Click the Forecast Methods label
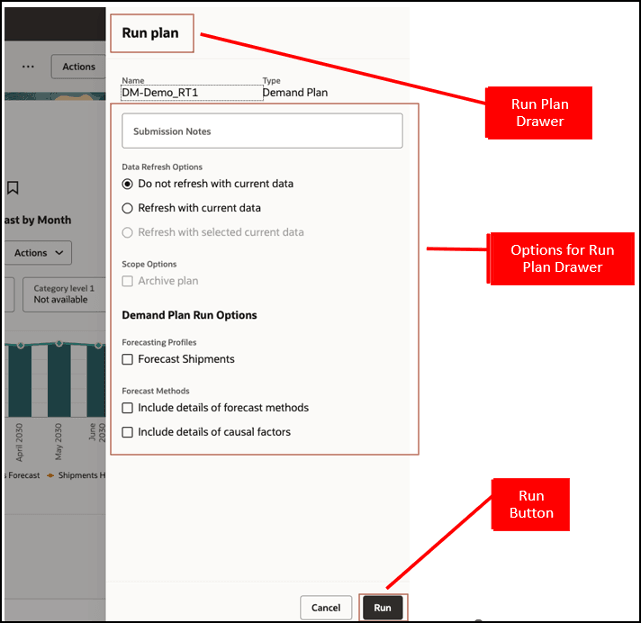642x624 pixels. 155,391
